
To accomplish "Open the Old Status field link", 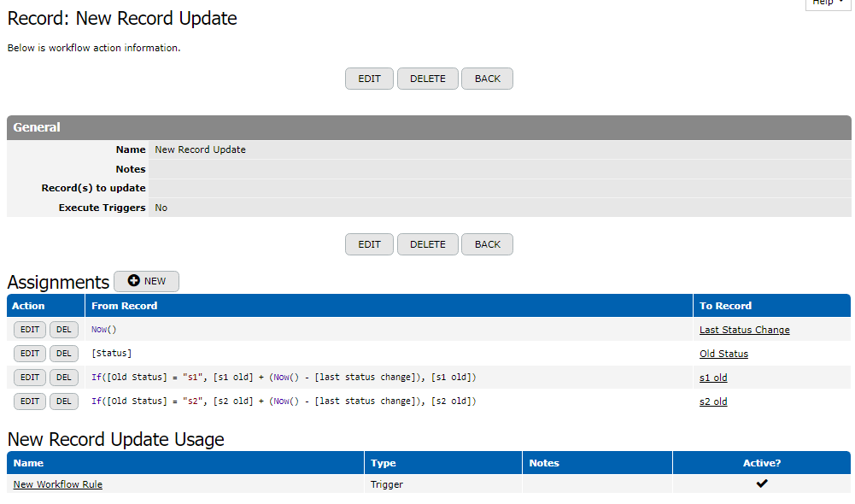I will click(x=723, y=354).
